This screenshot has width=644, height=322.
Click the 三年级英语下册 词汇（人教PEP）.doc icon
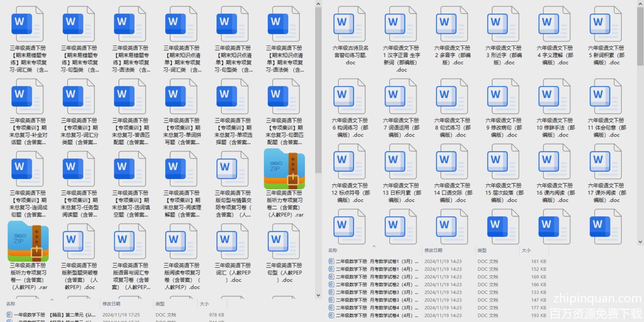(x=232, y=241)
